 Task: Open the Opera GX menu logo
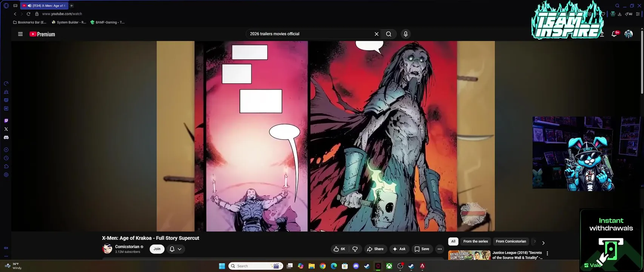(6, 6)
